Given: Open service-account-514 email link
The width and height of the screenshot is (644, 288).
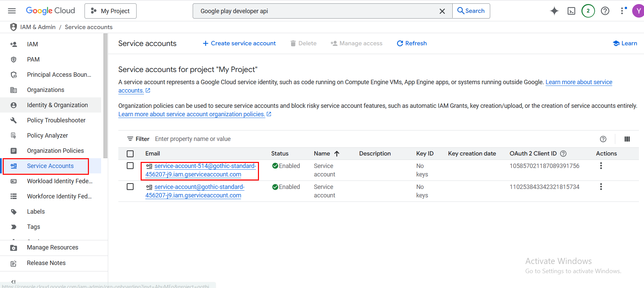Looking at the screenshot, I should pos(205,166).
